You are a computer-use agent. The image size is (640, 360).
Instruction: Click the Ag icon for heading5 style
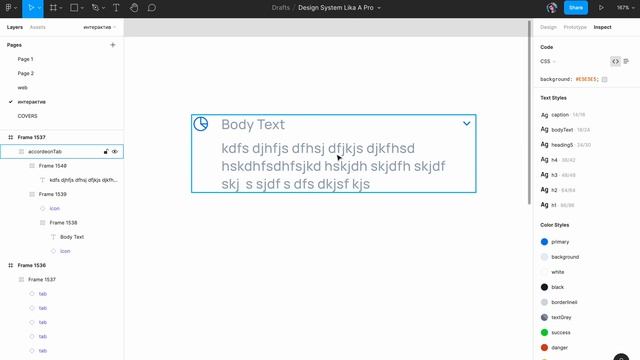tap(544, 144)
